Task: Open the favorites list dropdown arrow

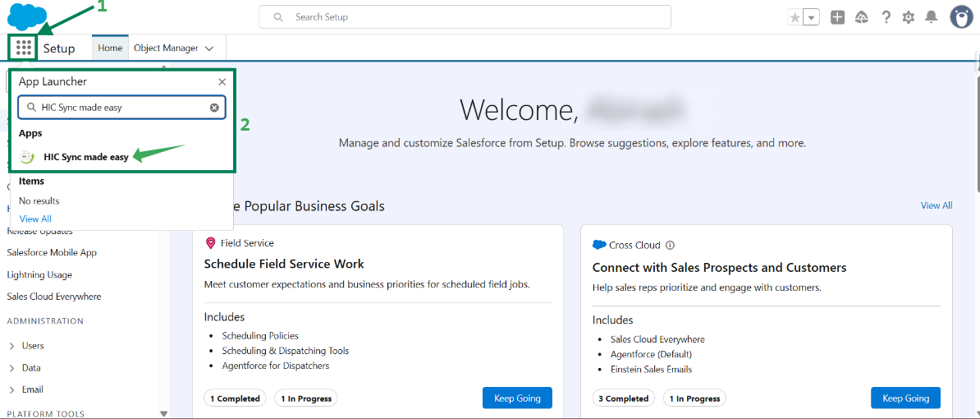Action: [x=811, y=17]
